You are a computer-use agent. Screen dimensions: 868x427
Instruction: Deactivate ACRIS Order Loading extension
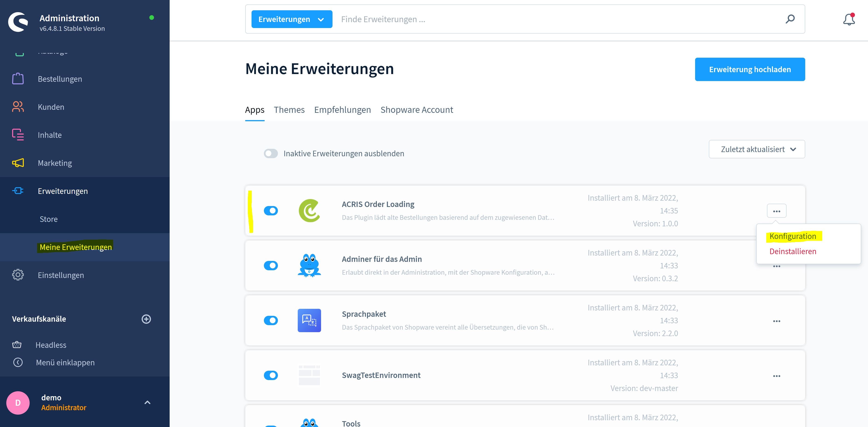click(x=271, y=210)
